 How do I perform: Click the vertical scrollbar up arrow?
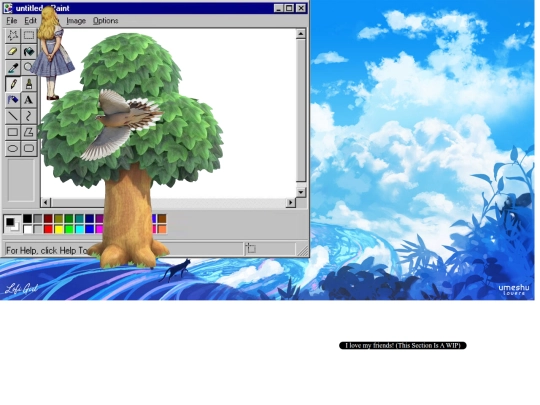(x=301, y=34)
